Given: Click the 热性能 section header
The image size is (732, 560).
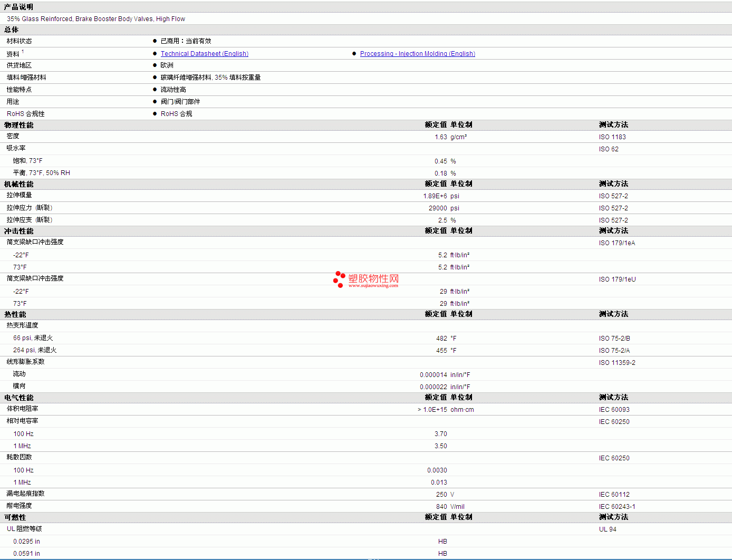Looking at the screenshot, I should click(x=15, y=314).
